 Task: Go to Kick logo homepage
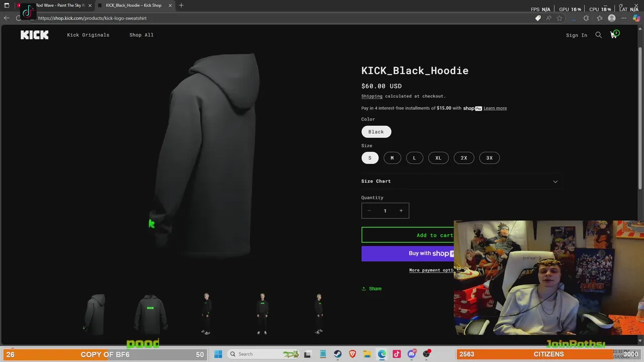click(x=35, y=35)
